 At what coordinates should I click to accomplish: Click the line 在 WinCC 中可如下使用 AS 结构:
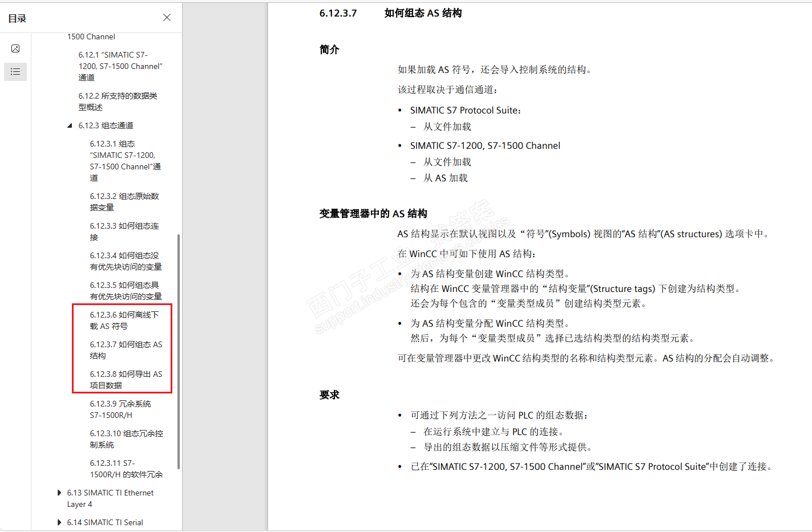(467, 254)
